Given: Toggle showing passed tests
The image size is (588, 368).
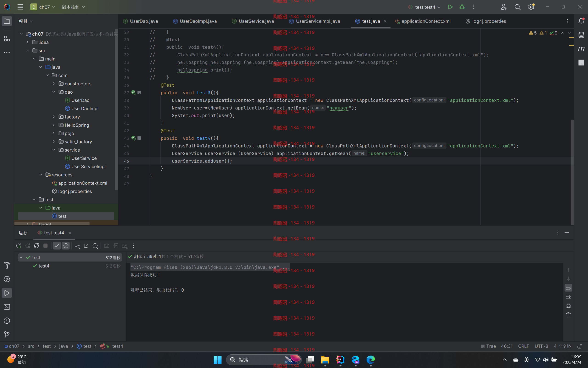Looking at the screenshot, I should 57,246.
